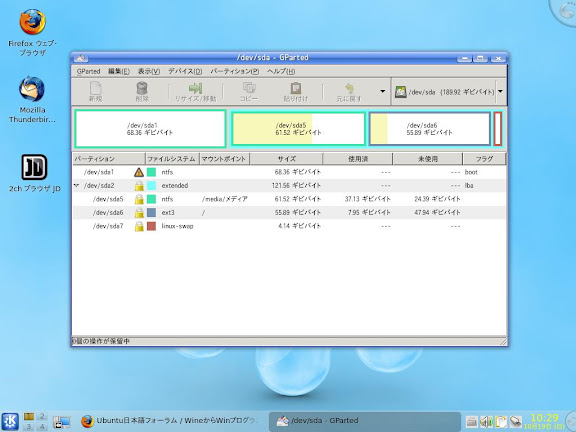Click the boot flag on /dev/sda1 row
The width and height of the screenshot is (576, 432).
click(471, 172)
